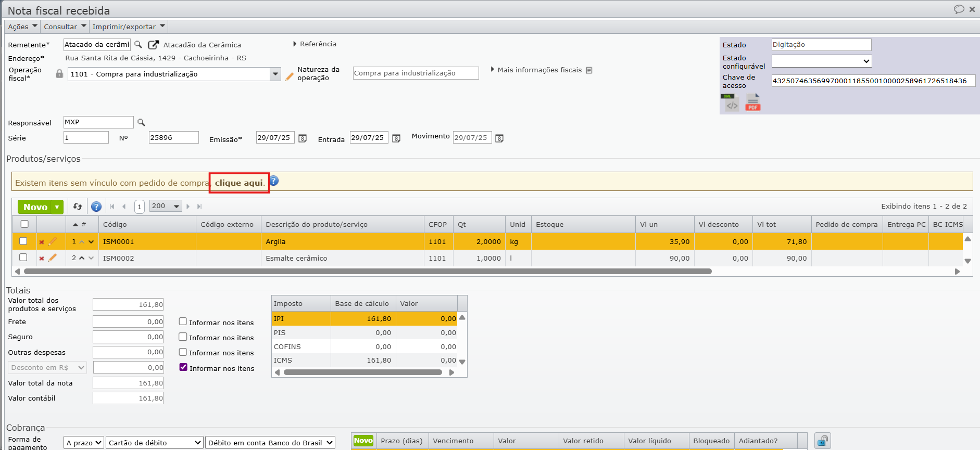The width and height of the screenshot is (980, 450).
Task: Sort items by CFOP column header
Action: pyautogui.click(x=438, y=225)
